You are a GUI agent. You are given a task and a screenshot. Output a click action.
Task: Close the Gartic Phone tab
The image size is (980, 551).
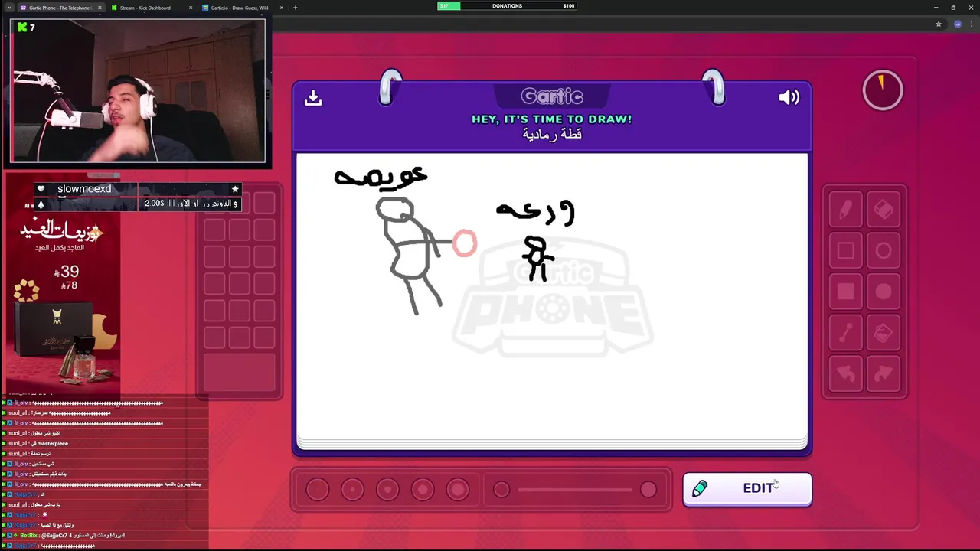(100, 8)
